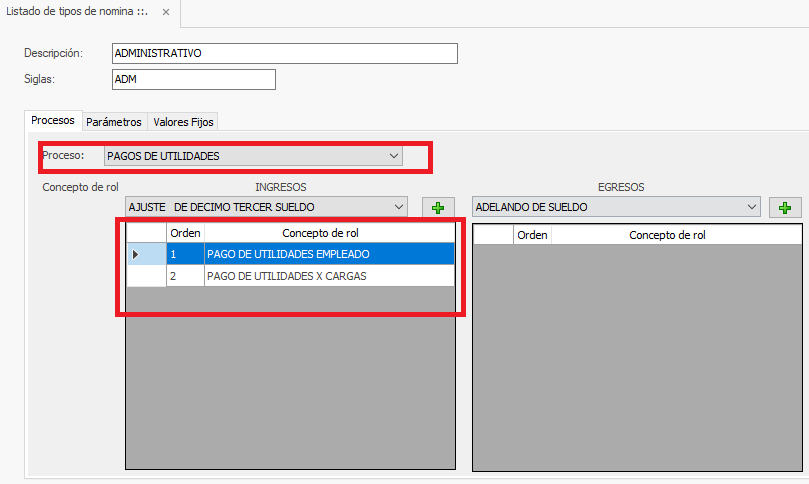The height and width of the screenshot is (484, 809).
Task: Switch to the Valores Fijos tab
Action: pyautogui.click(x=183, y=122)
